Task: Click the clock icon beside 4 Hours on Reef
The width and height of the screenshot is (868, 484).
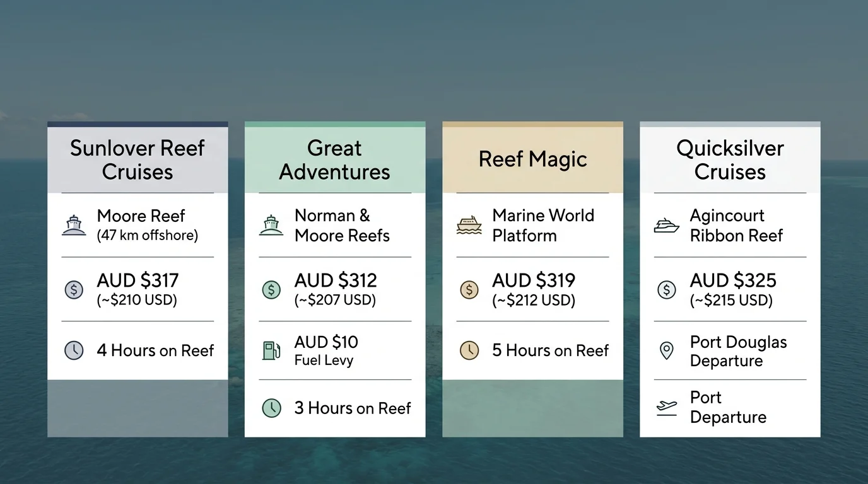Action: (74, 350)
